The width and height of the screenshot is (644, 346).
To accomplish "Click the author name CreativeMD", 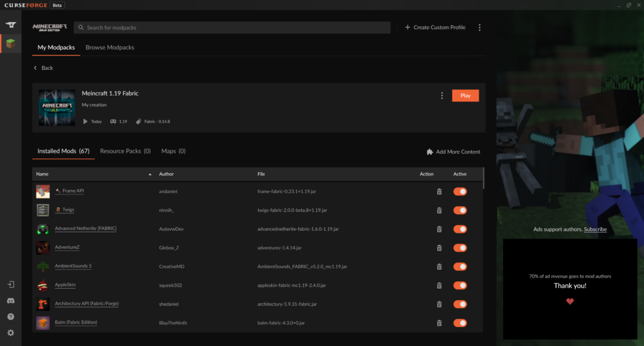I will pos(172,267).
